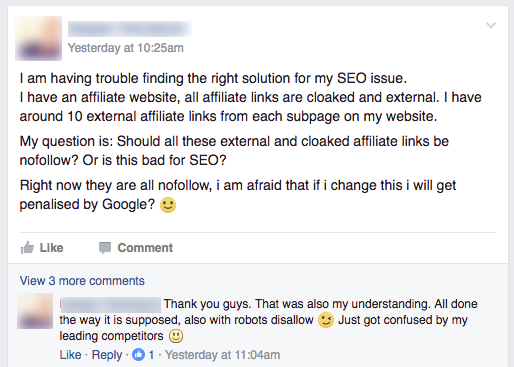Click the thumbs-up icon under the post

point(27,248)
